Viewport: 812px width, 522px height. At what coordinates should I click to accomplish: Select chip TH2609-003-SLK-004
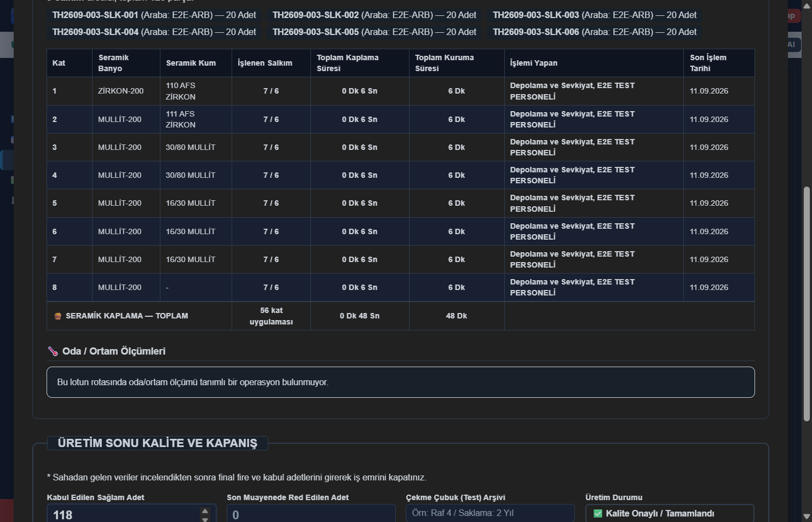tap(154, 32)
